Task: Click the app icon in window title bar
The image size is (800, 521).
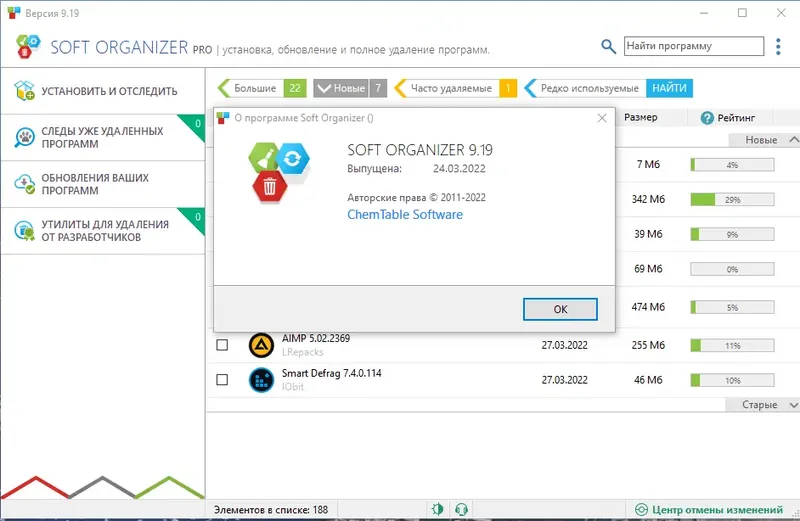Action: [x=14, y=13]
